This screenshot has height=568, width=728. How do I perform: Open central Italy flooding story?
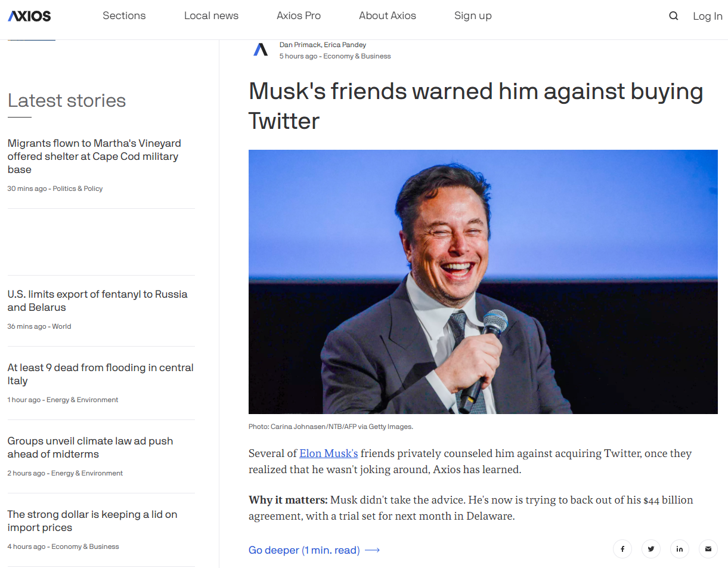tap(100, 374)
